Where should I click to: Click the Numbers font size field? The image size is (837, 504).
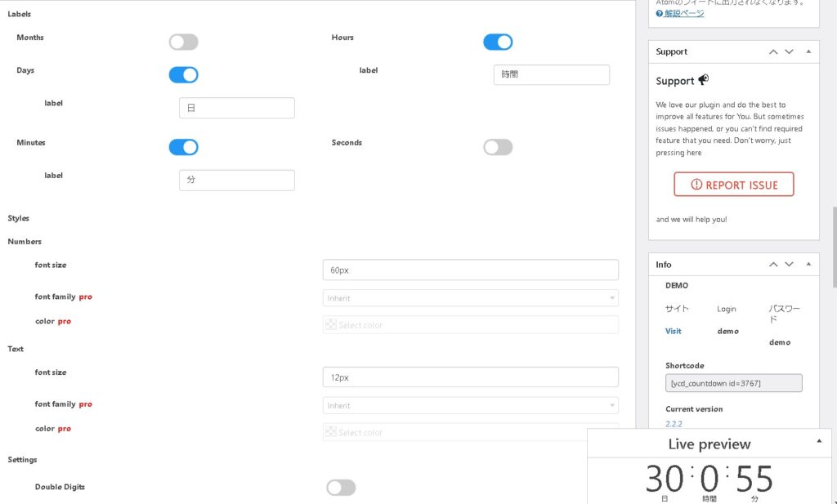470,270
